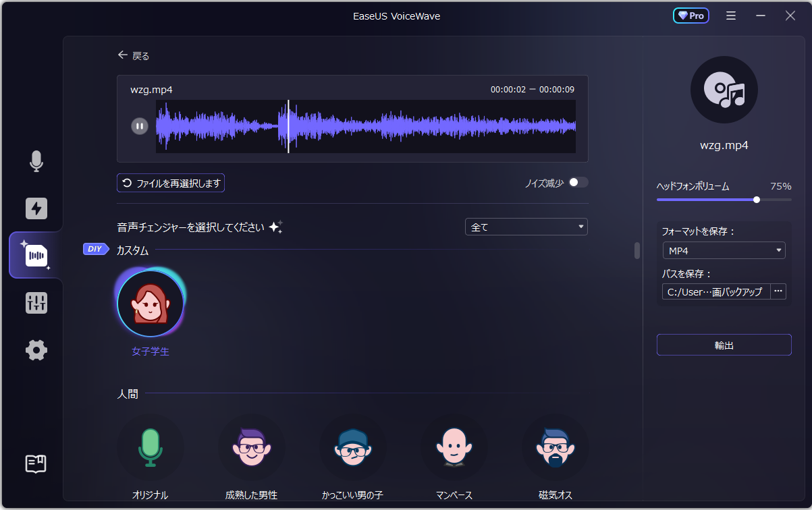
Task: Click the 輸出 export button
Action: tap(724, 345)
